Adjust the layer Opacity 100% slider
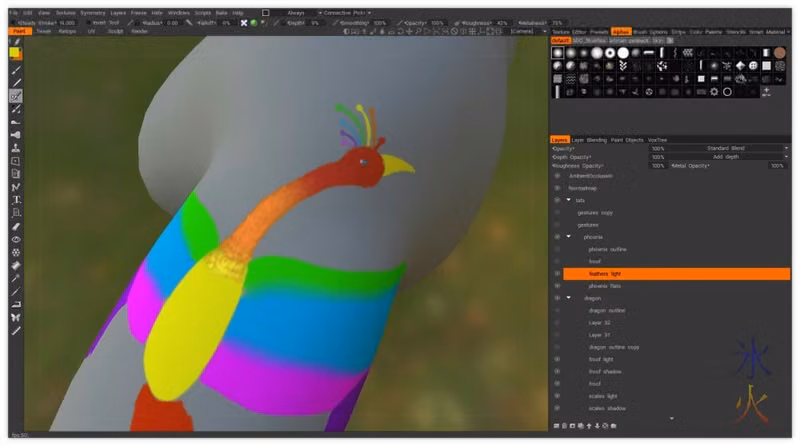 pyautogui.click(x=658, y=148)
